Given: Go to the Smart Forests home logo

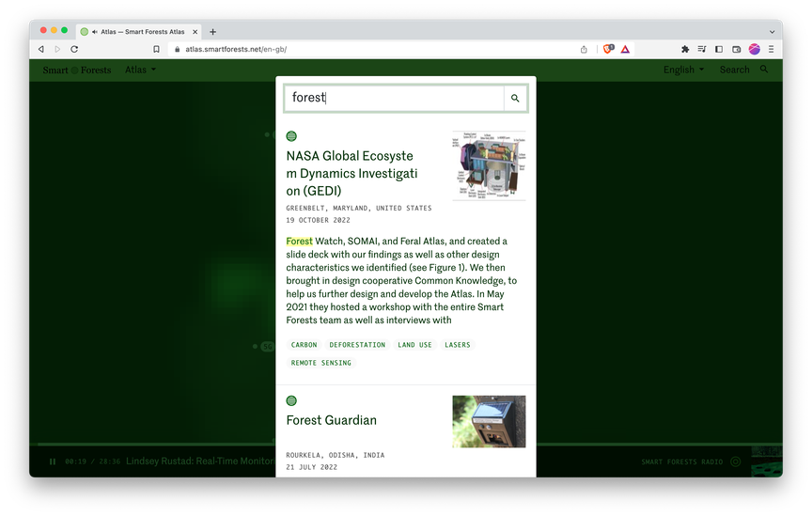Looking at the screenshot, I should click(77, 70).
